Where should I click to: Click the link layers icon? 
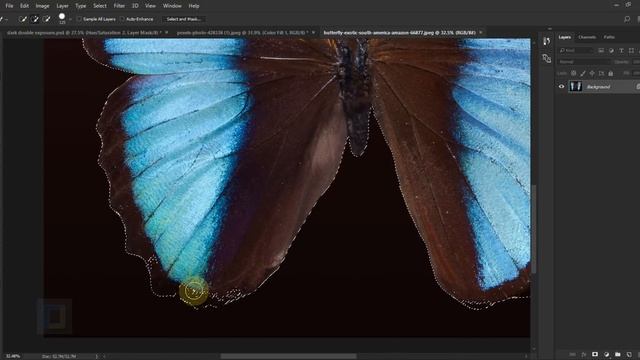click(x=573, y=354)
